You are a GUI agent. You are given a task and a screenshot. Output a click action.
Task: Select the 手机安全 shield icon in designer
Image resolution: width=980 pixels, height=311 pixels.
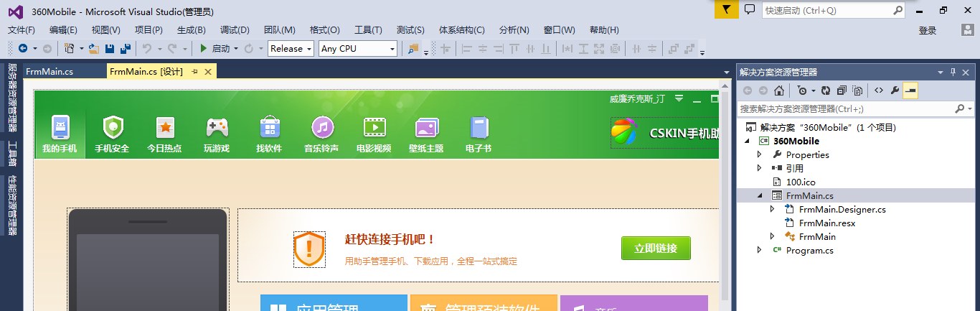point(113,128)
